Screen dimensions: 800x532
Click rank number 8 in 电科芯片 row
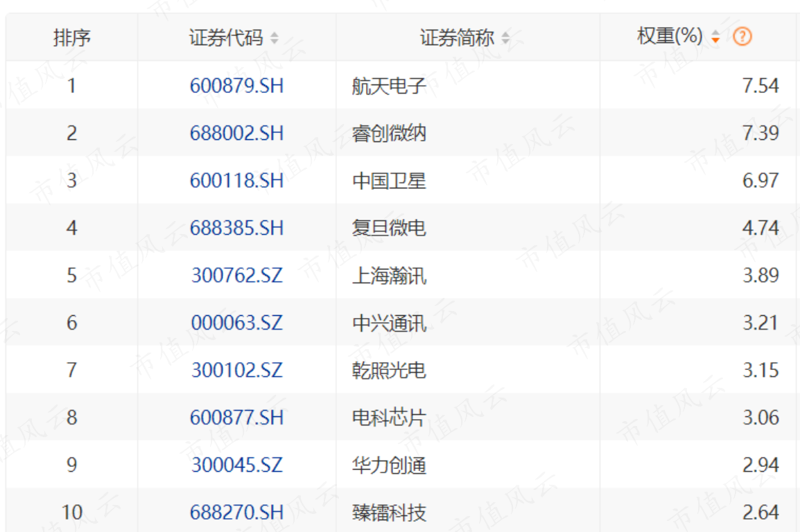pos(72,417)
